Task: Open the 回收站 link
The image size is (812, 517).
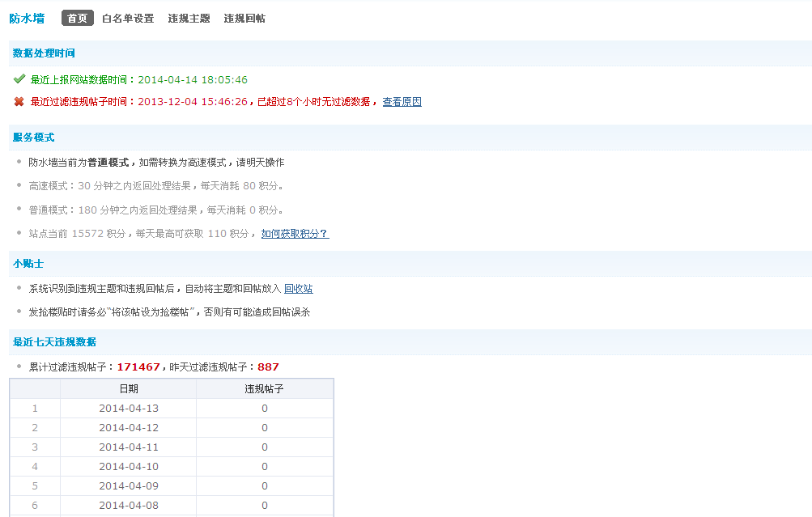Action: pos(298,289)
